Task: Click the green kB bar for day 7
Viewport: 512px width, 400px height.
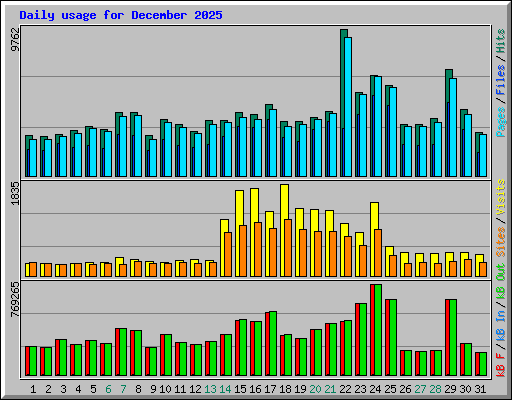Action: [123, 352]
